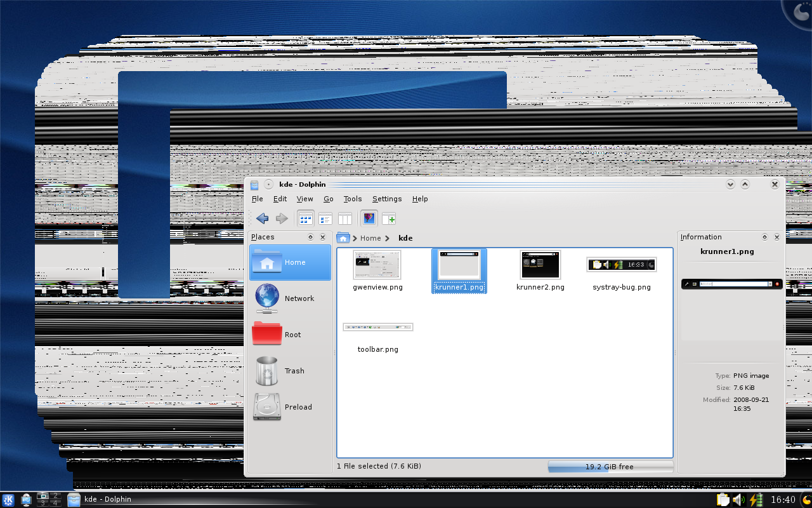Switch to Icons view mode
Viewport: 812px width, 508px height.
tap(306, 218)
